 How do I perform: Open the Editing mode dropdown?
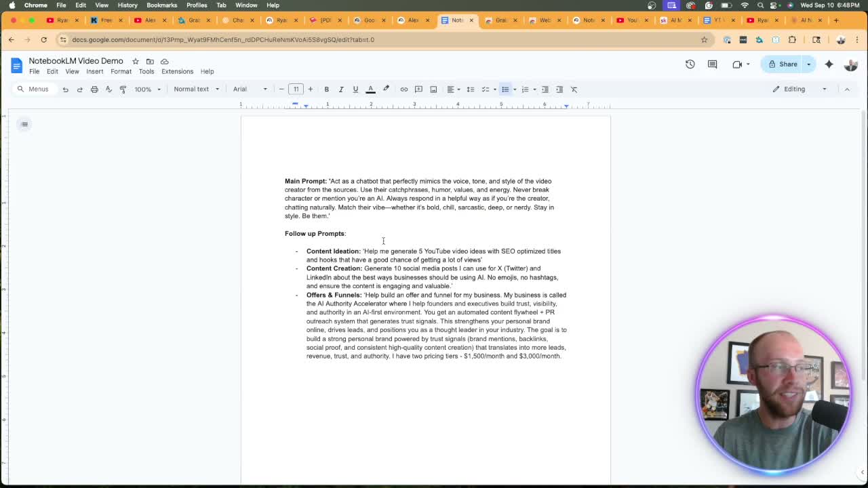tap(800, 89)
